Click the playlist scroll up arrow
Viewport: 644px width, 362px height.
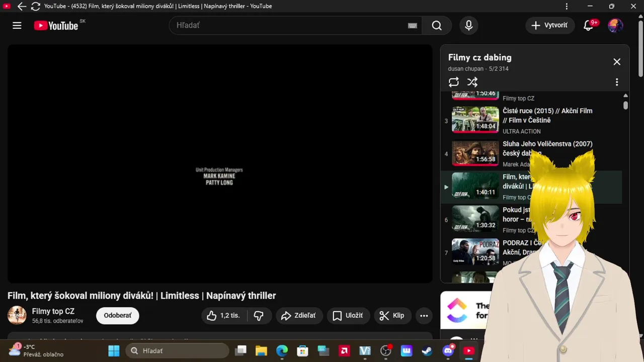[625, 96]
